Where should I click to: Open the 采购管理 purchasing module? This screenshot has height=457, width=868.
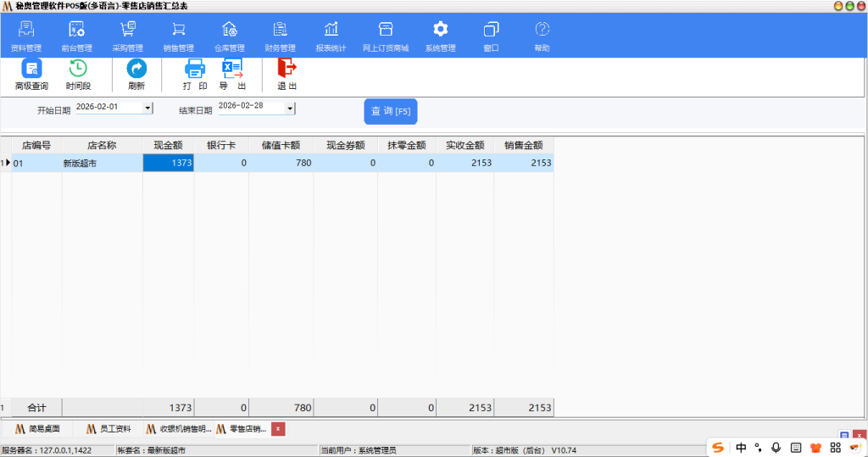pos(128,36)
